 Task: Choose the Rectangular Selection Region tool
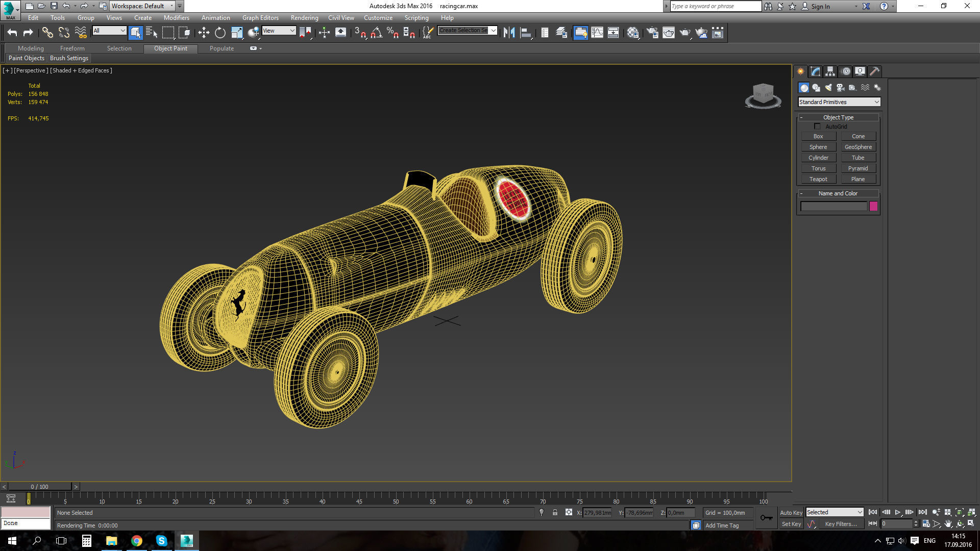168,33
